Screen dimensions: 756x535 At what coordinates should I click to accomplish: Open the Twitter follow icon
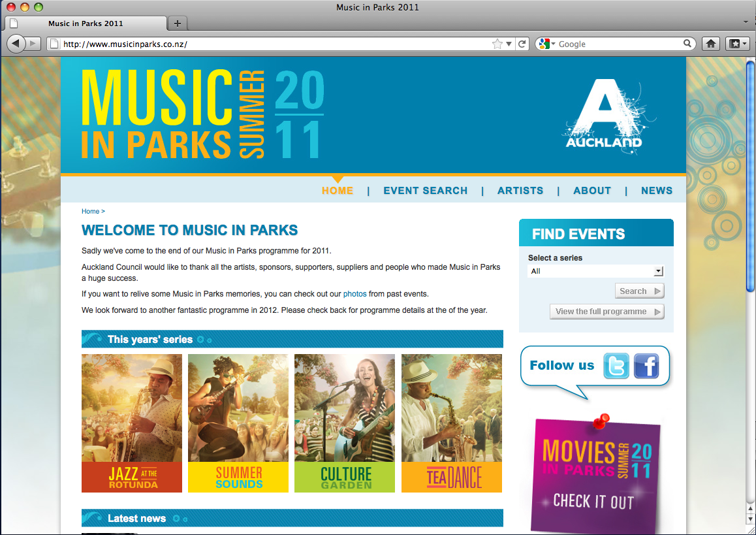click(616, 366)
